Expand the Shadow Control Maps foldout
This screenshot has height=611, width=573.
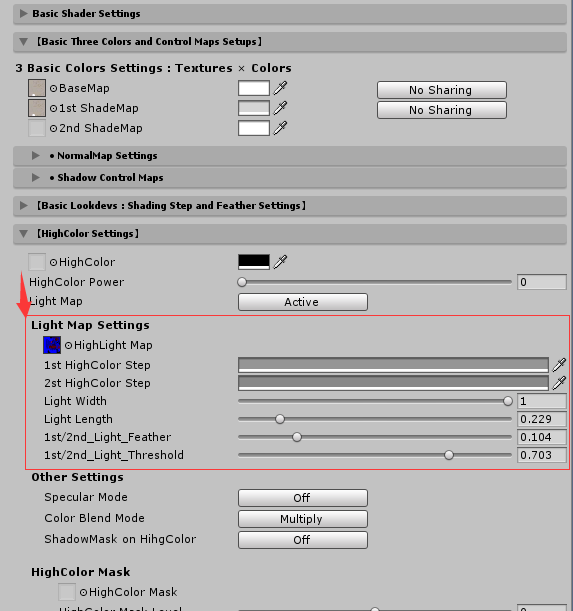pos(290,178)
